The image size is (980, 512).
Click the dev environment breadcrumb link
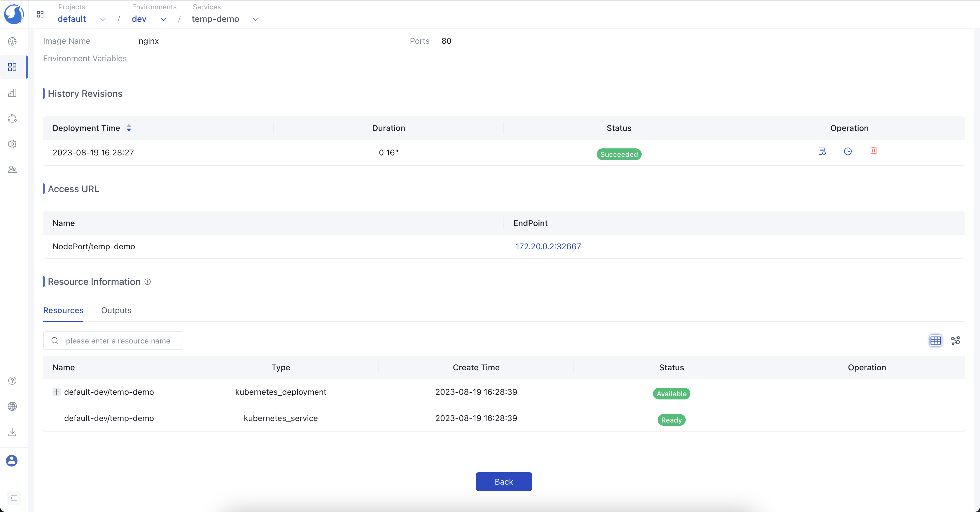coord(139,19)
